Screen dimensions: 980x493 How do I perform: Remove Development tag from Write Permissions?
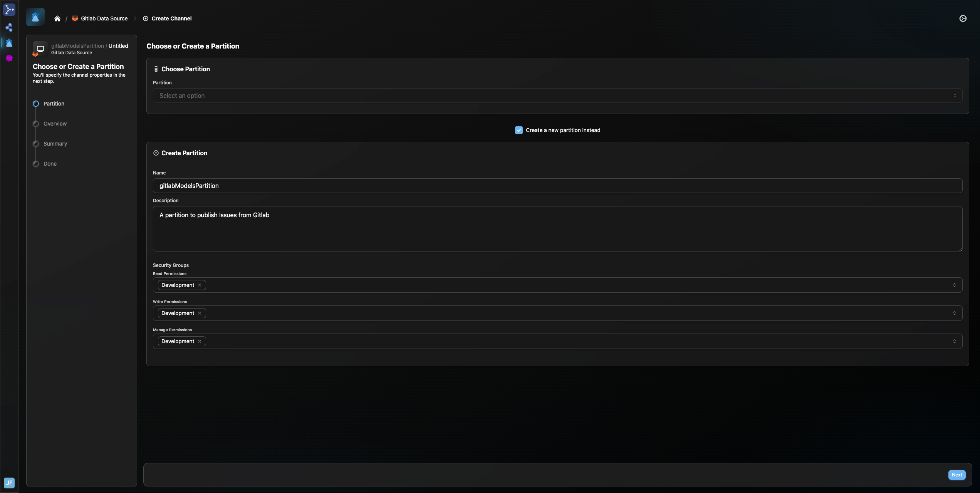200,313
